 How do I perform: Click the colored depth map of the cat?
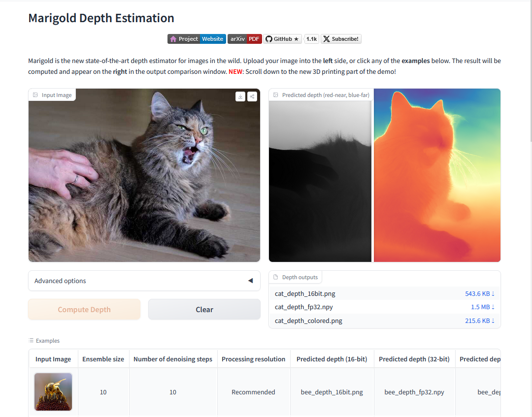click(x=437, y=175)
